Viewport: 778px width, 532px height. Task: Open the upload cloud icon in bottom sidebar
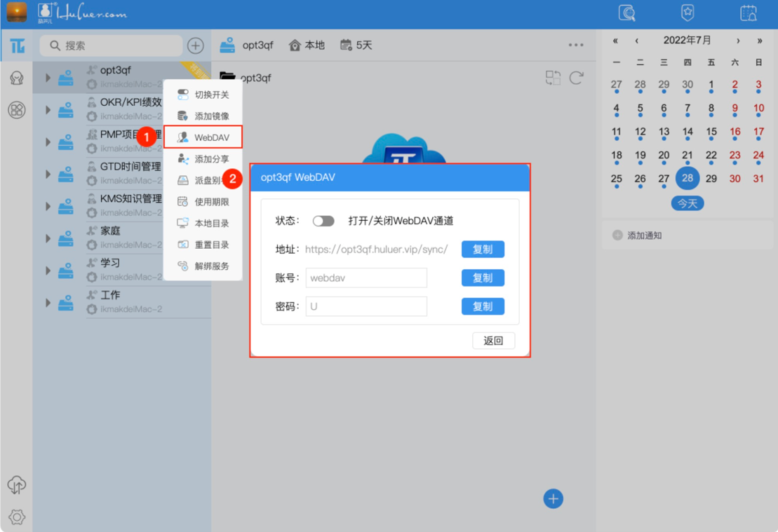click(x=16, y=485)
